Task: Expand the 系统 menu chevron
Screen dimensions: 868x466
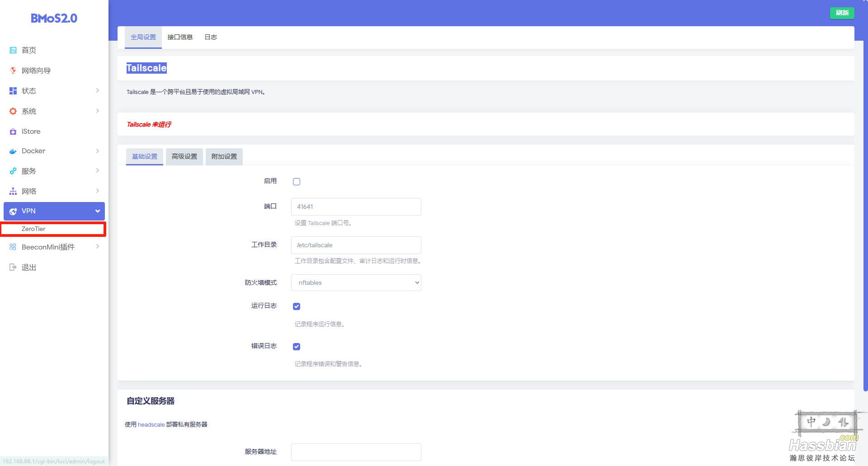Action: point(97,111)
